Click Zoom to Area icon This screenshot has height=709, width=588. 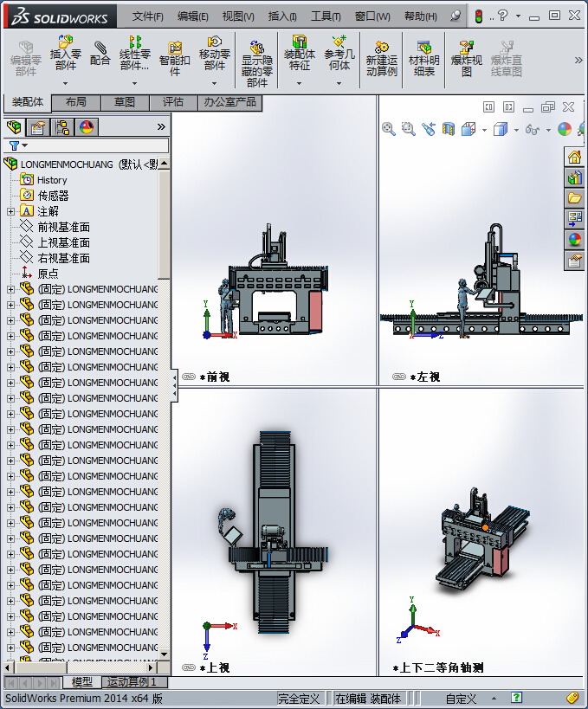pyautogui.click(x=409, y=129)
